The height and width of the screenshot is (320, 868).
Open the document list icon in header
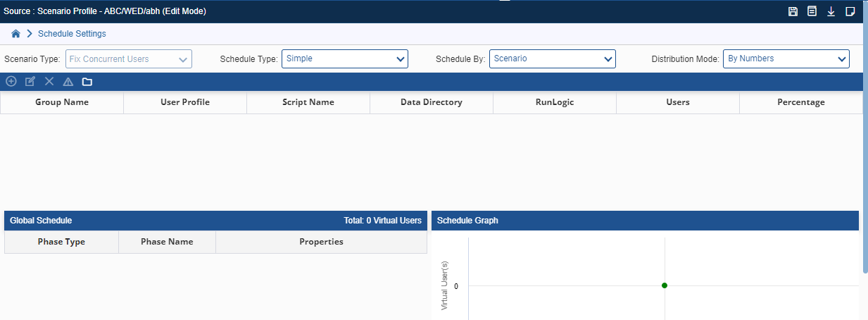[x=812, y=11]
